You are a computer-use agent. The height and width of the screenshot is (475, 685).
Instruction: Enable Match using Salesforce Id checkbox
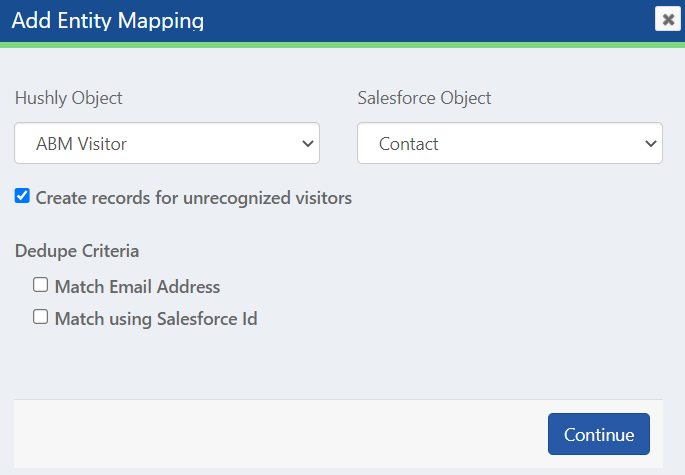click(41, 317)
